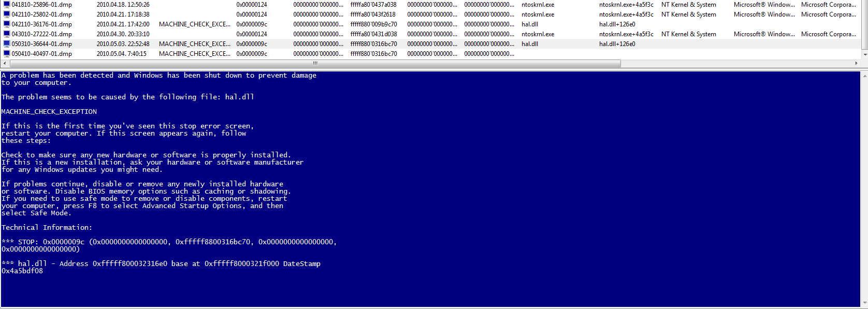Click the horizontal scrollbar thumb in the dump list
Viewport: 868px width, 309px height.
(315, 64)
